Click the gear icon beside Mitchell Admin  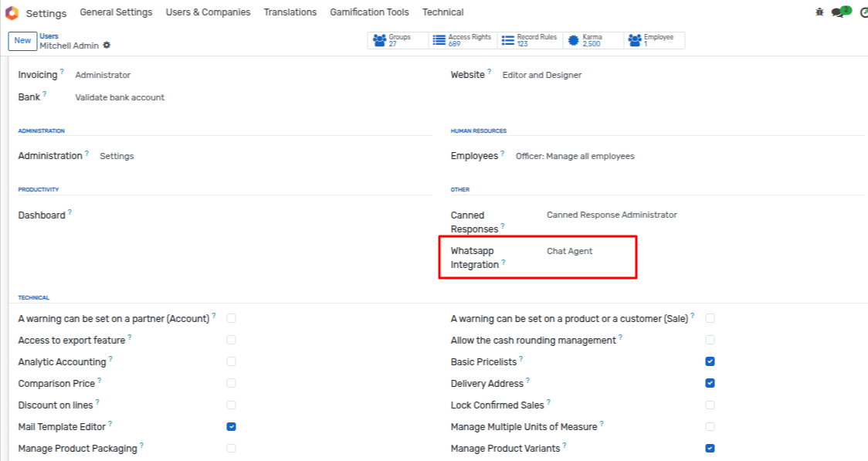tap(107, 46)
